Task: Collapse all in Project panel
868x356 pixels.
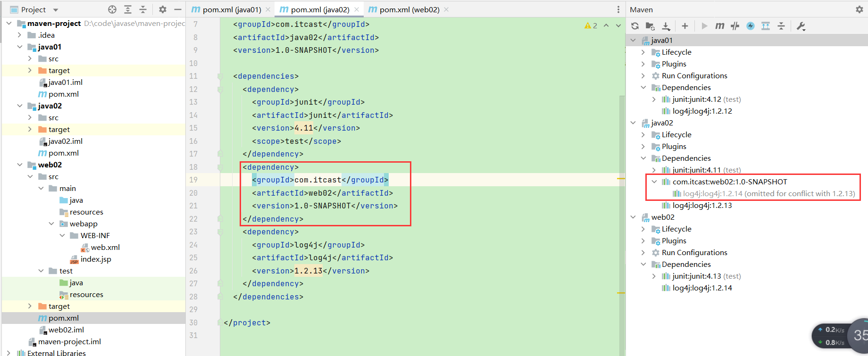Action: [143, 9]
